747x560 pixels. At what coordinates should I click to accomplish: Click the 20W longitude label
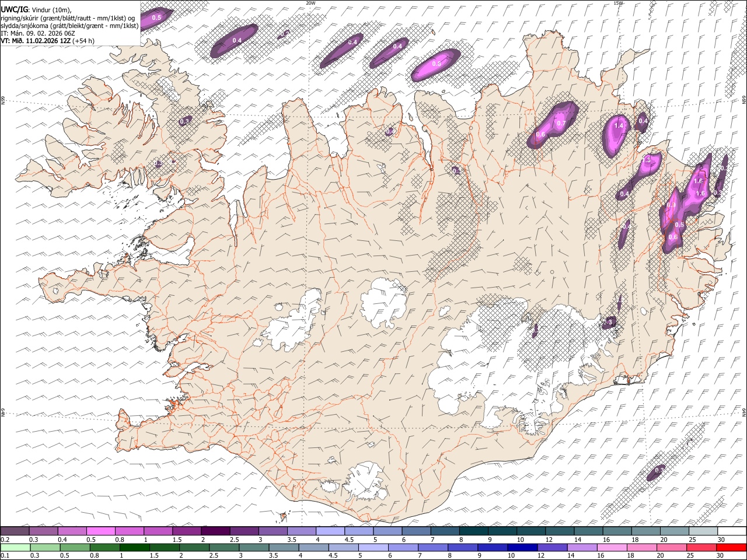pyautogui.click(x=310, y=3)
